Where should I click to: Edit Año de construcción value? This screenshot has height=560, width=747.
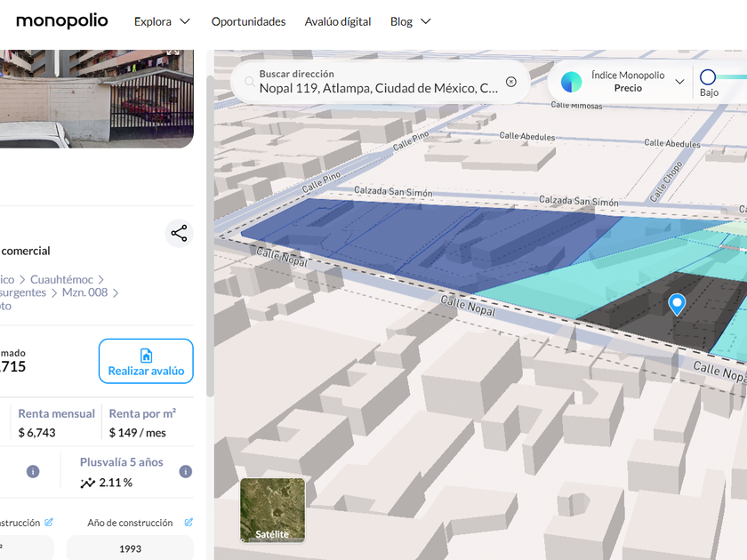coord(189,523)
